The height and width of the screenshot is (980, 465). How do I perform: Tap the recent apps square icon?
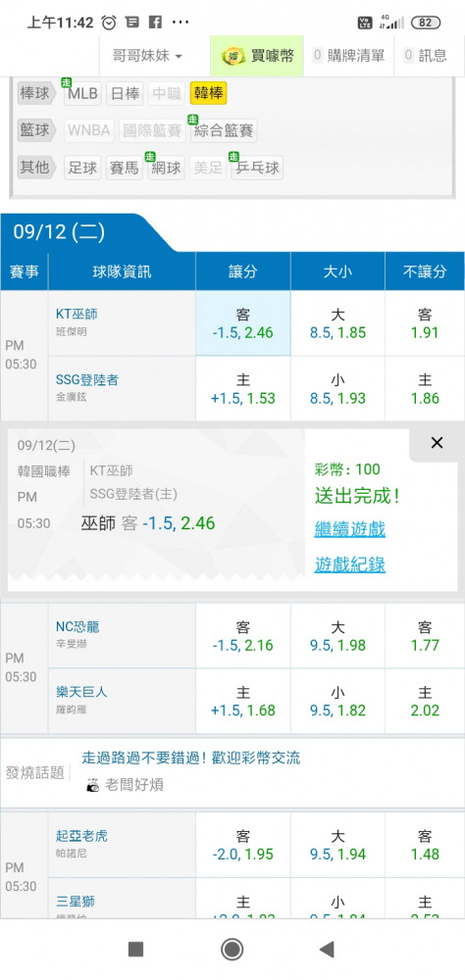click(x=135, y=950)
